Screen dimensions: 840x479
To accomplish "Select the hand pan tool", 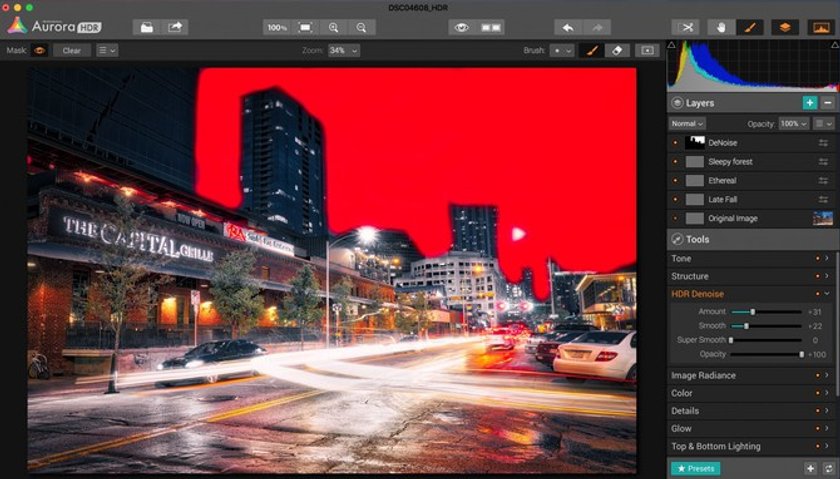I will click(721, 27).
